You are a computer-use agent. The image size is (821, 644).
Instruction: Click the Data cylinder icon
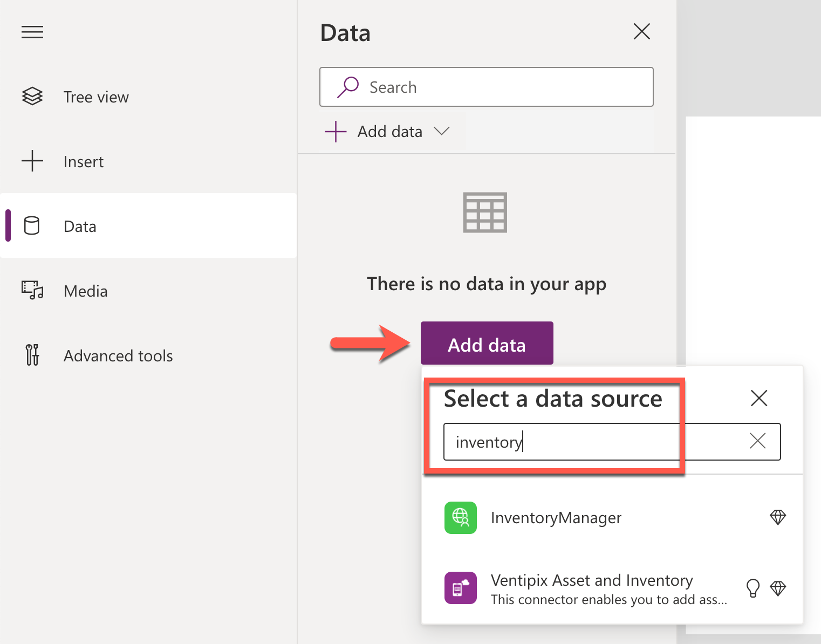tap(32, 226)
